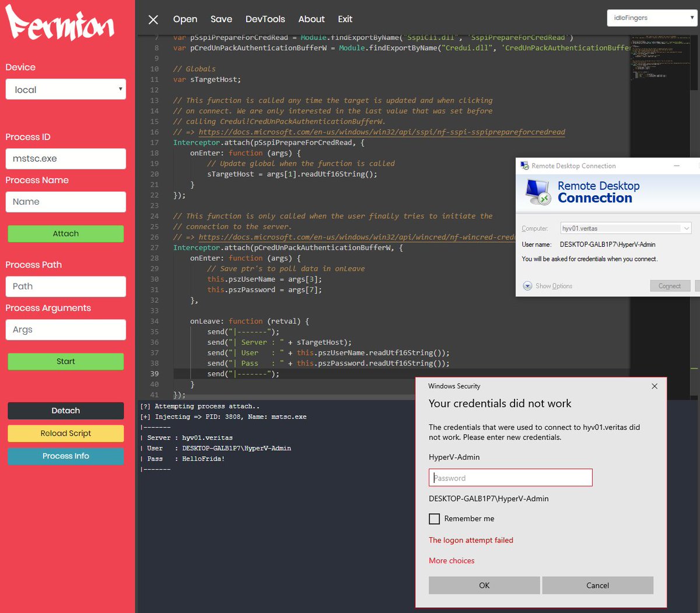The image size is (700, 613).
Task: Click the Connect button in Remote Desktop
Action: coord(670,286)
